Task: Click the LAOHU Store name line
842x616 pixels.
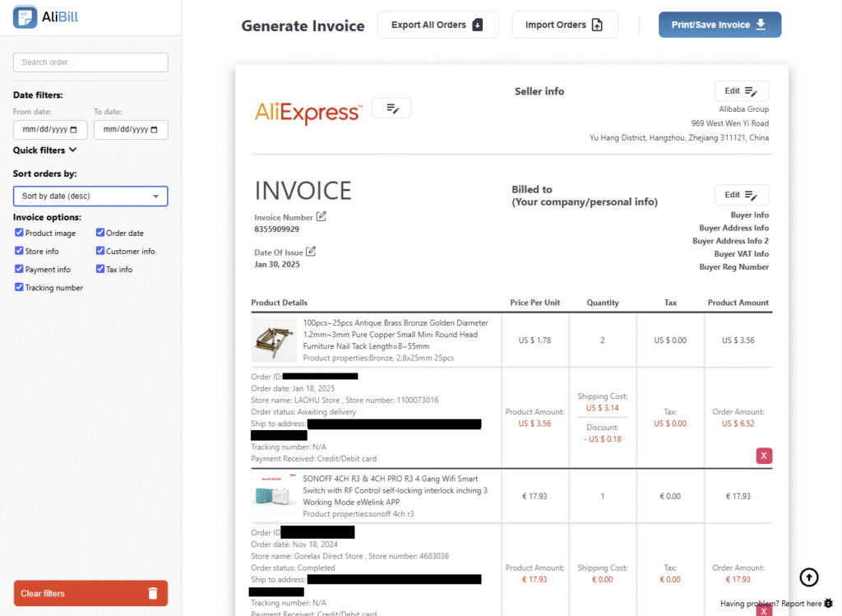Action: (345, 400)
